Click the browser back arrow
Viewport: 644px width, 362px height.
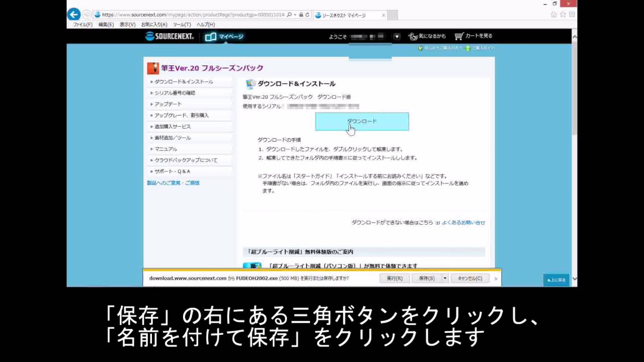pyautogui.click(x=73, y=15)
